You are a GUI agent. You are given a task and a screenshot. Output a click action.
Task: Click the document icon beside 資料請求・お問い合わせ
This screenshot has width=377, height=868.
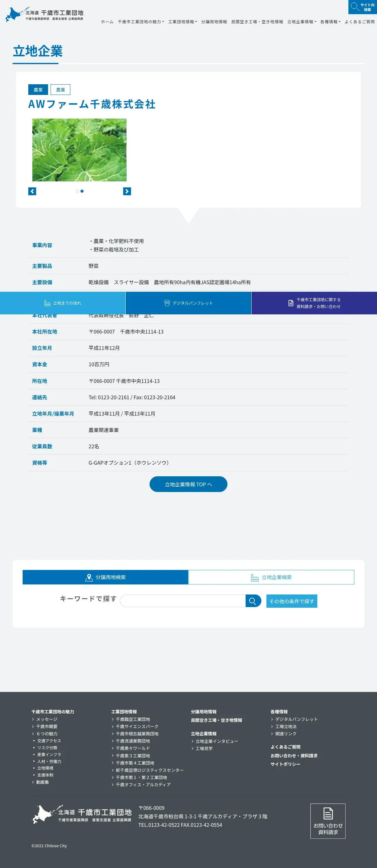[291, 303]
